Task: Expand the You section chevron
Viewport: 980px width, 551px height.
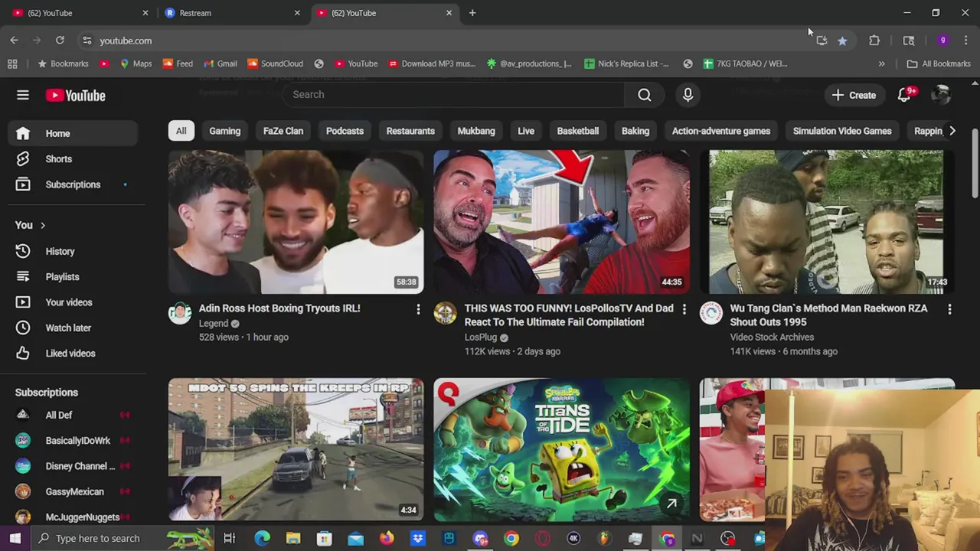Action: pyautogui.click(x=42, y=225)
